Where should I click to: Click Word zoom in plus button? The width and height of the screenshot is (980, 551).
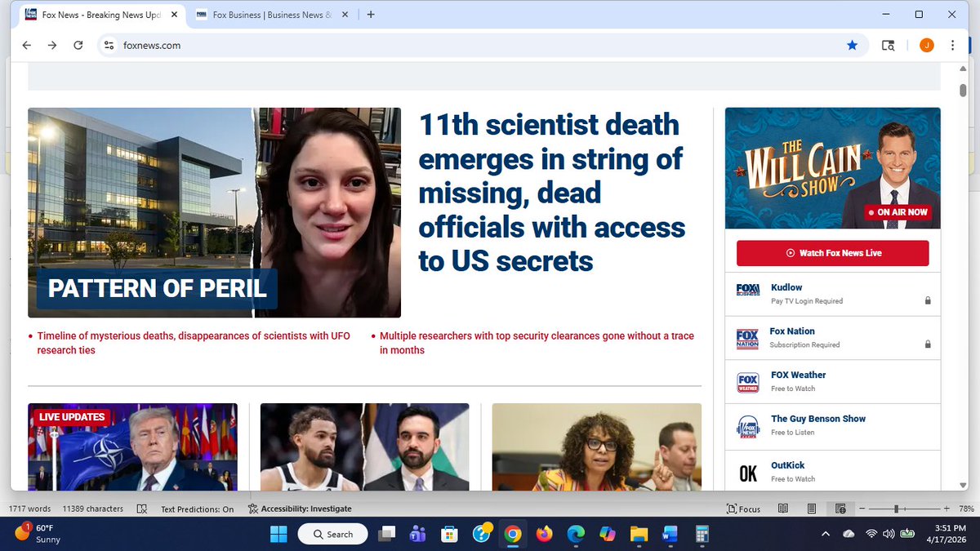pyautogui.click(x=947, y=509)
